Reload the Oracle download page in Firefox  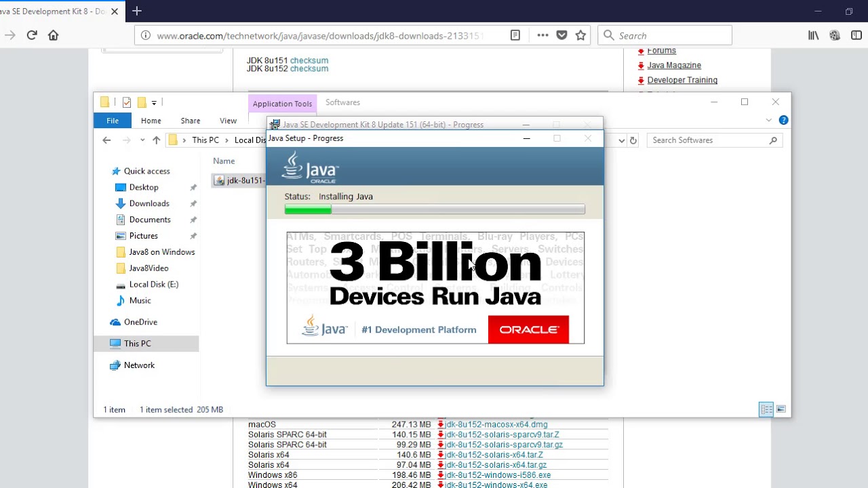[x=32, y=35]
